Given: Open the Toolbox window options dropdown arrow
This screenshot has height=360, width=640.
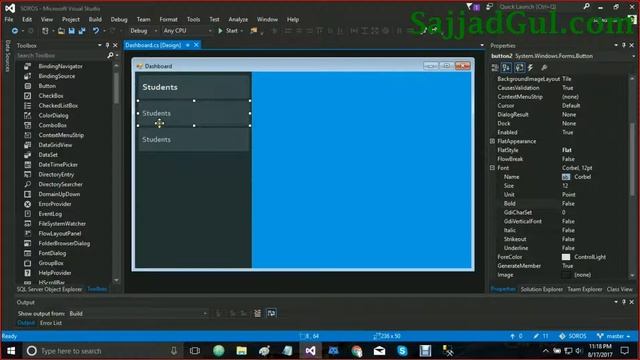Looking at the screenshot, I should tap(100, 45).
